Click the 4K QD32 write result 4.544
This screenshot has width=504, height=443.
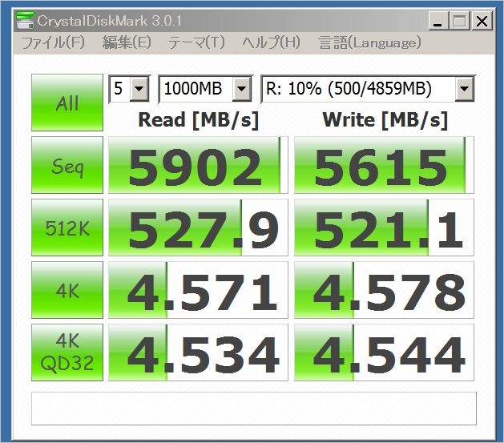384,352
